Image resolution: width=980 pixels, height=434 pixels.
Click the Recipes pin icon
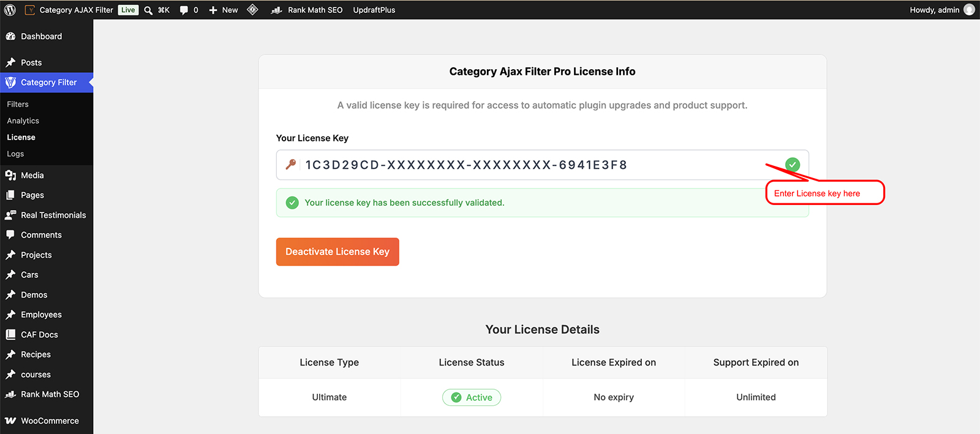(x=10, y=354)
